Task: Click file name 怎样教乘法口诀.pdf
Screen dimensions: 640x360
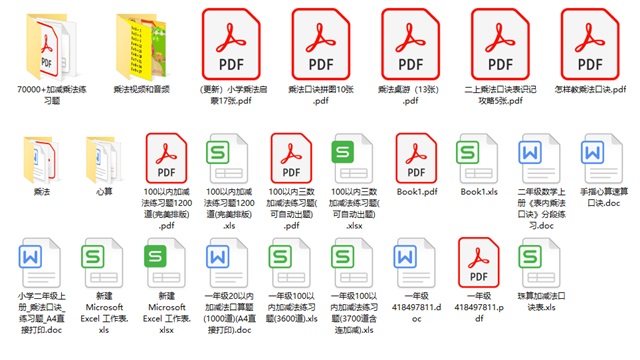Action: tap(590, 89)
